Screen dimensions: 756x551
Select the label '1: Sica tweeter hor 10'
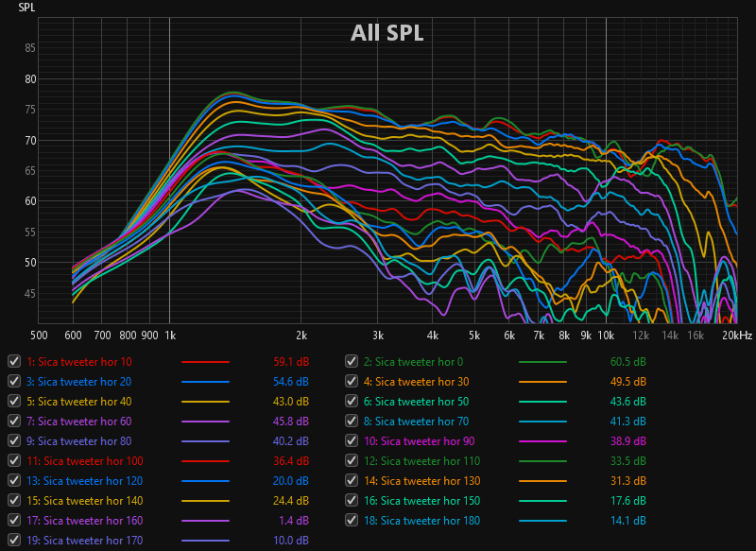click(x=79, y=362)
